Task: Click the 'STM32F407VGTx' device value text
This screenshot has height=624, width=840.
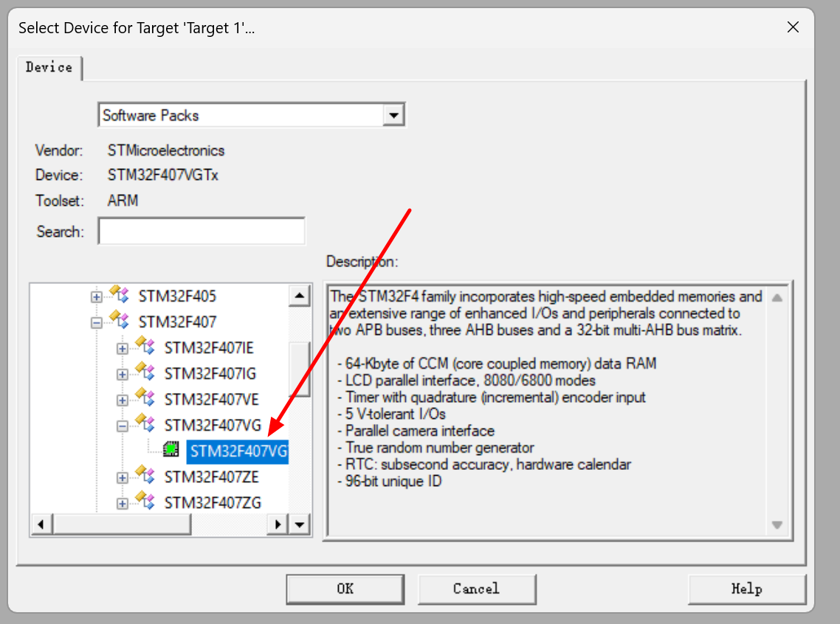Action: [x=163, y=175]
